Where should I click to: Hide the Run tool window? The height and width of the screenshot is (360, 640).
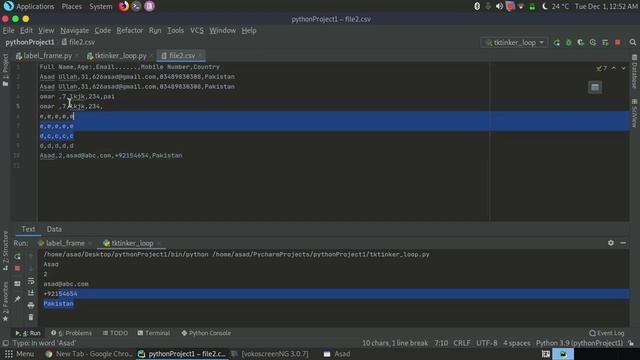click(623, 243)
